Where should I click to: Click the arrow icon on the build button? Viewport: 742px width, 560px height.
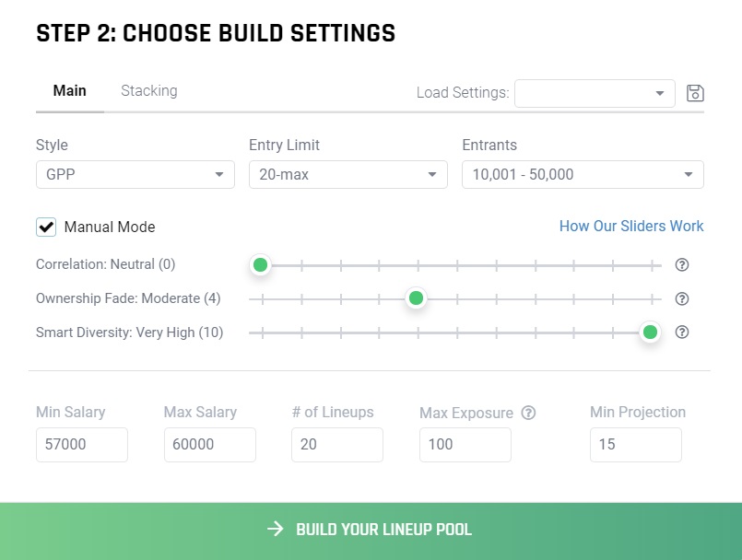click(x=275, y=529)
